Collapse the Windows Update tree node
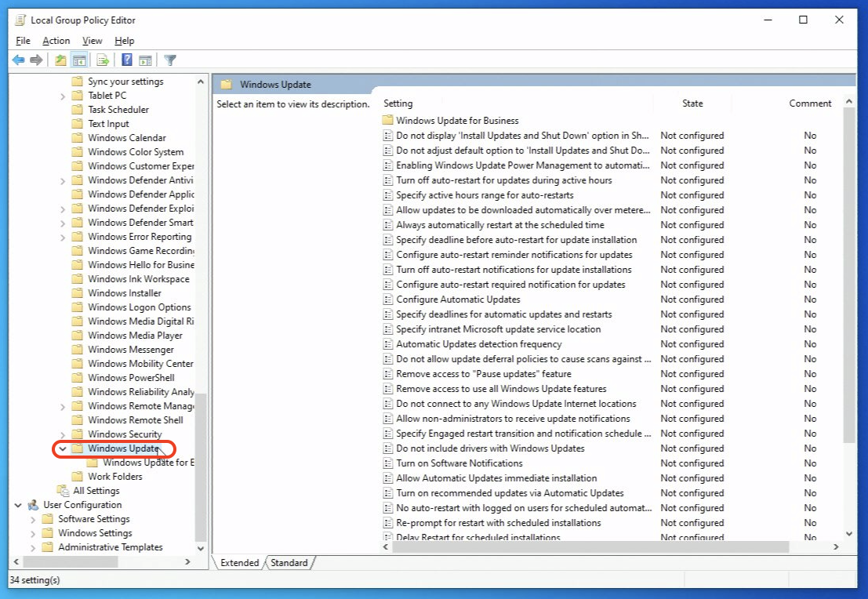 click(63, 449)
